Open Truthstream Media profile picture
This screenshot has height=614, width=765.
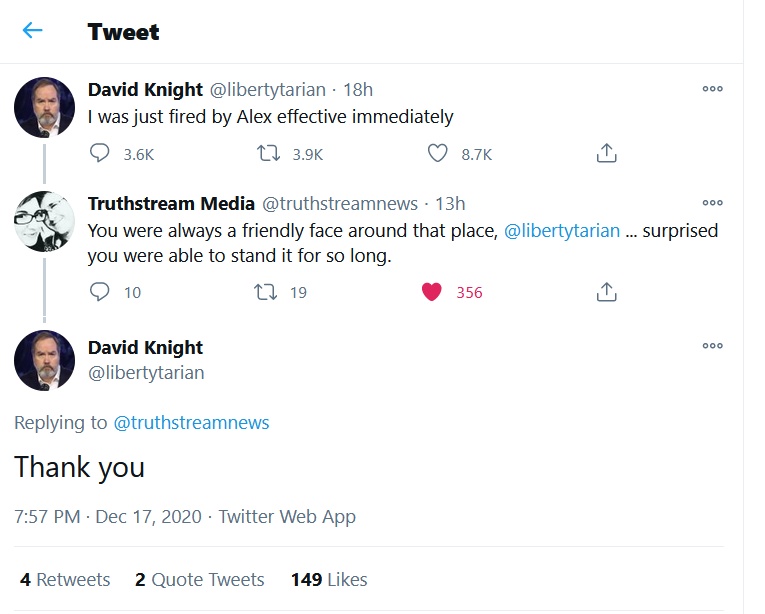point(44,221)
